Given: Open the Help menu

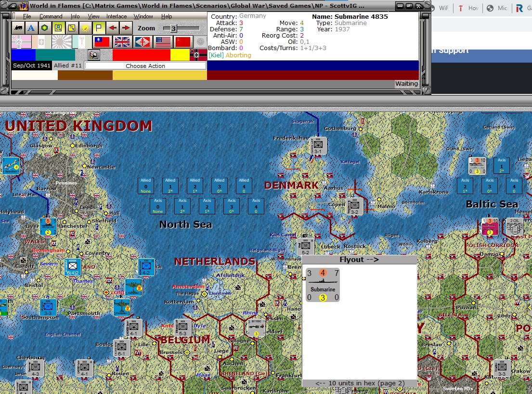Looking at the screenshot, I should (x=166, y=16).
